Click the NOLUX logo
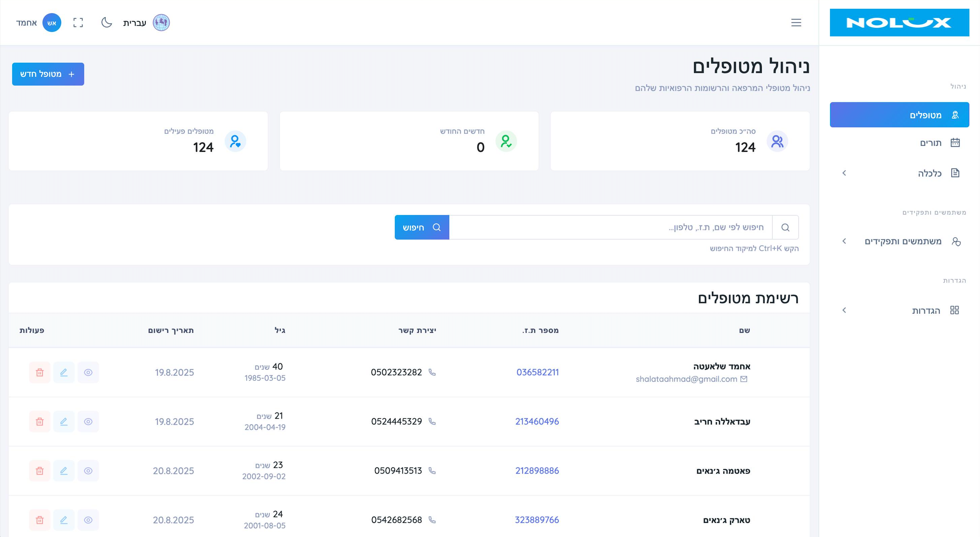The width and height of the screenshot is (980, 537). point(899,23)
